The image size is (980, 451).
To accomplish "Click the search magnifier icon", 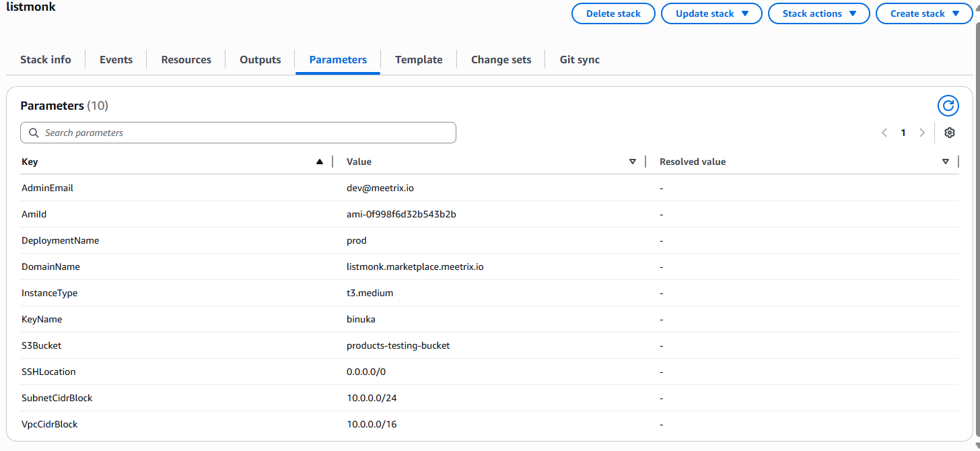I will [34, 133].
